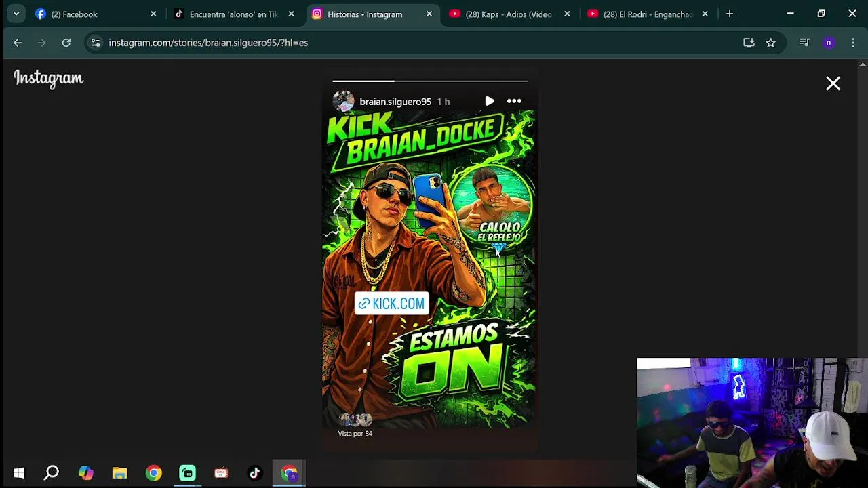This screenshot has height=488, width=868.
Task: Open the Chrome three-dot menu
Action: tap(853, 43)
